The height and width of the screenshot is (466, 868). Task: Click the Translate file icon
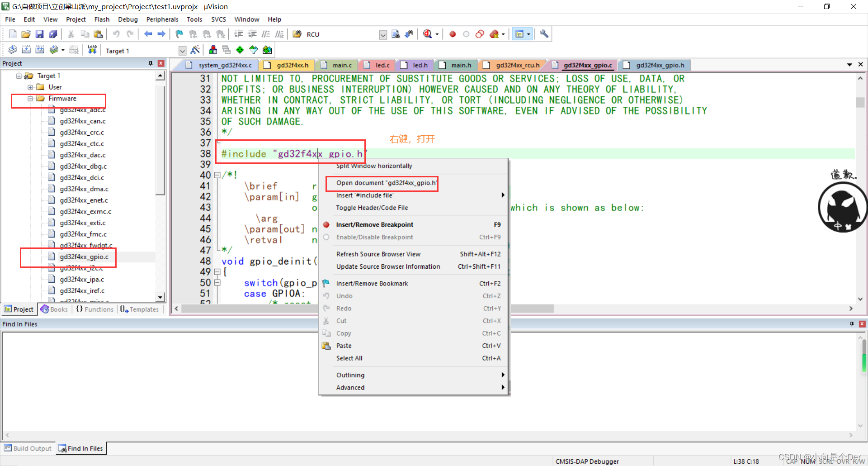pos(13,50)
